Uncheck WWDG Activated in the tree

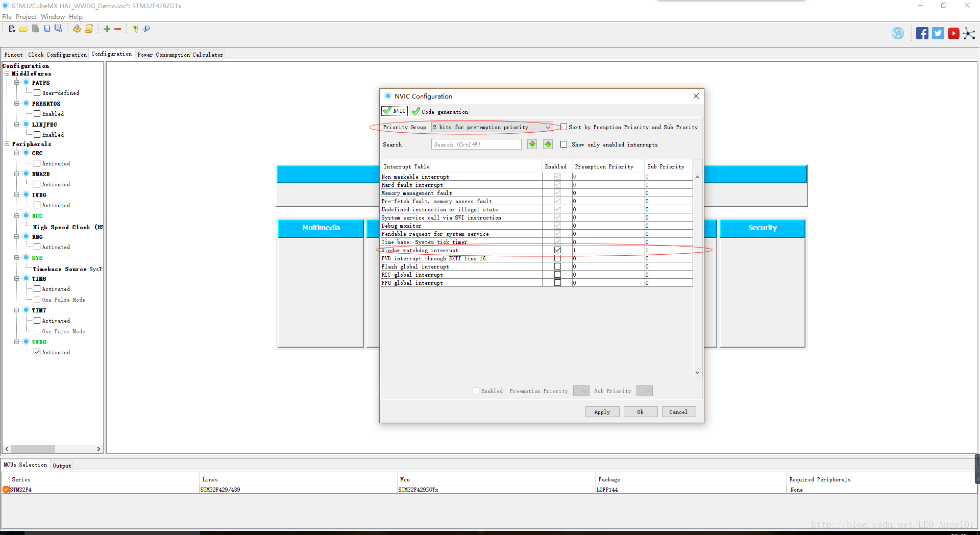(x=37, y=352)
